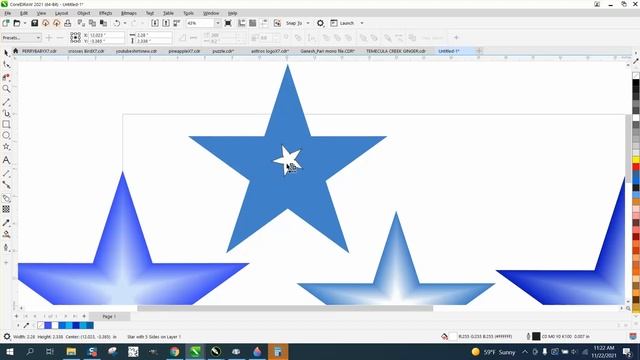Image resolution: width=640 pixels, height=360 pixels.
Task: Open the Effects menu
Action: [x=106, y=13]
